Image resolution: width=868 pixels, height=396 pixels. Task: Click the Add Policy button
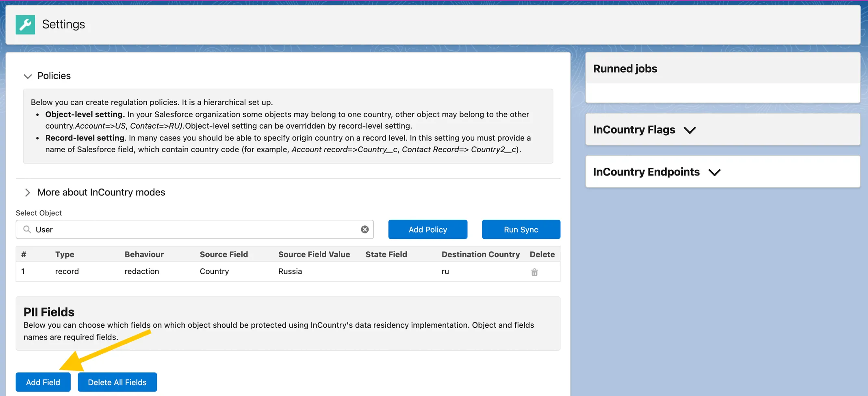coord(427,229)
